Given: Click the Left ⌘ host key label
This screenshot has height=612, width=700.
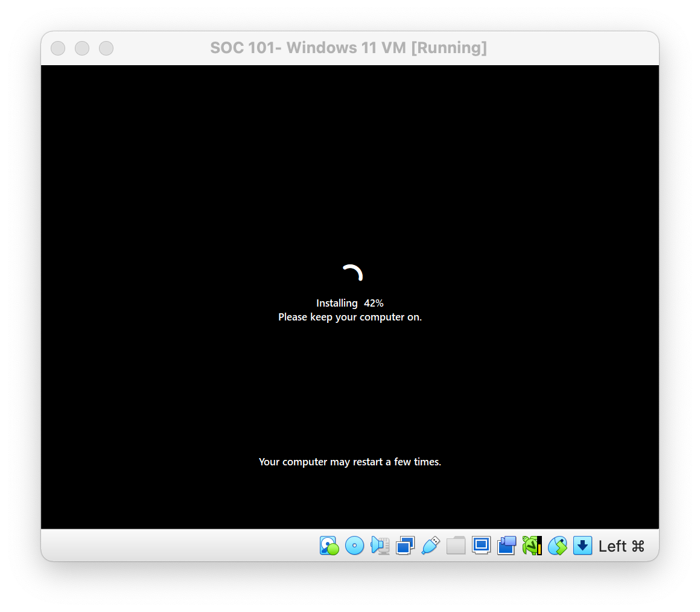Looking at the screenshot, I should pos(622,546).
